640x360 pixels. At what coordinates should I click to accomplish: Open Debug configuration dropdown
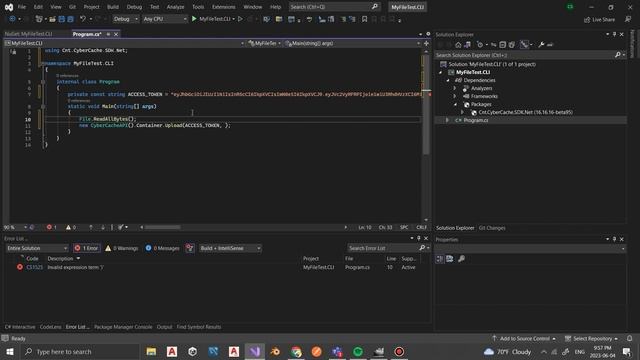(x=125, y=19)
